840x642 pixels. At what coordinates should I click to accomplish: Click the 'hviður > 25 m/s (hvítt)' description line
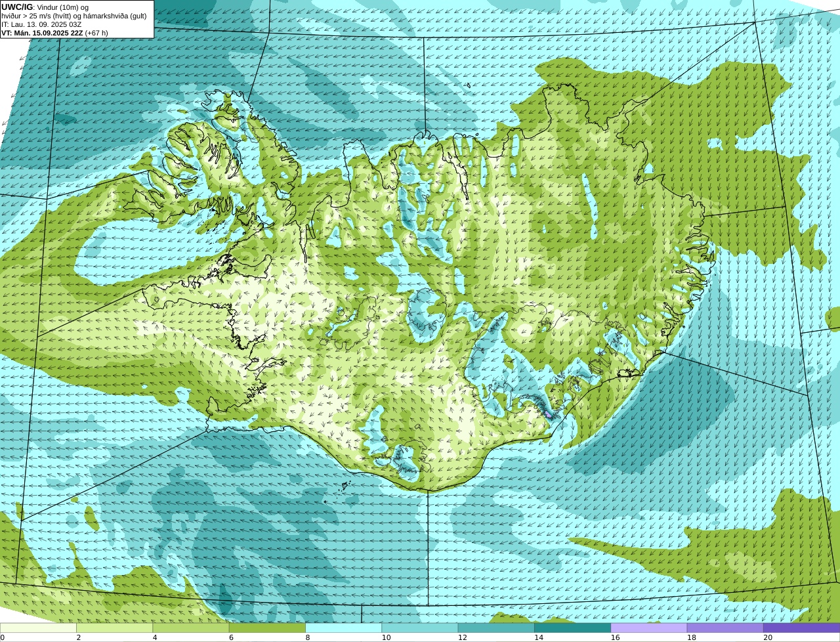click(x=75, y=16)
